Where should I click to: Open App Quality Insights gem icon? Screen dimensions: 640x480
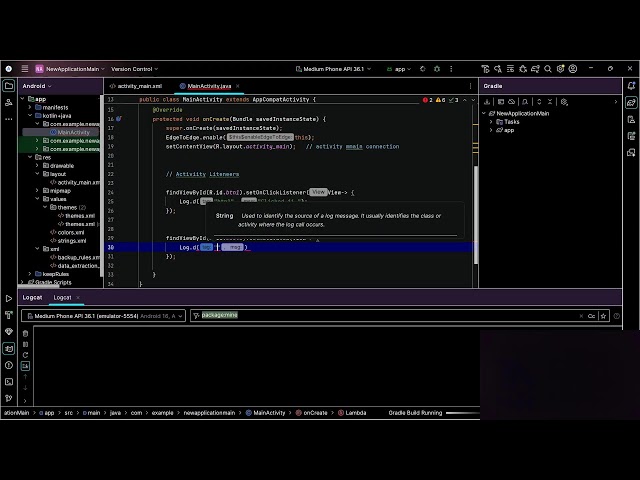9,331
